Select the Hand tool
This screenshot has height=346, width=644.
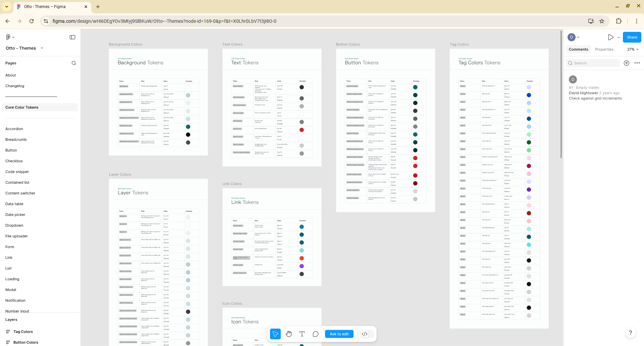coord(289,334)
